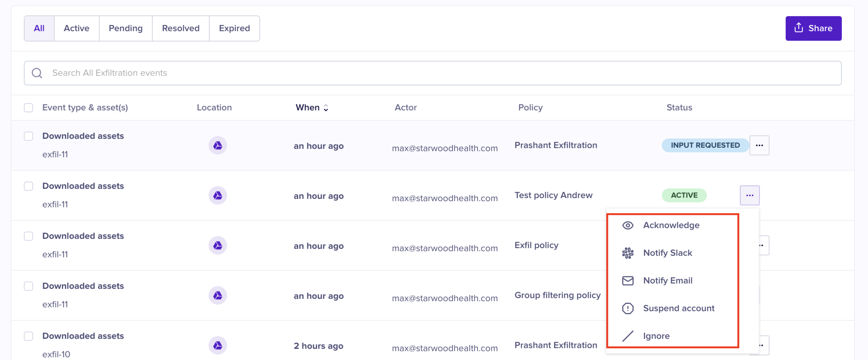
Task: Click the Notify Email envelope icon
Action: pyautogui.click(x=627, y=281)
